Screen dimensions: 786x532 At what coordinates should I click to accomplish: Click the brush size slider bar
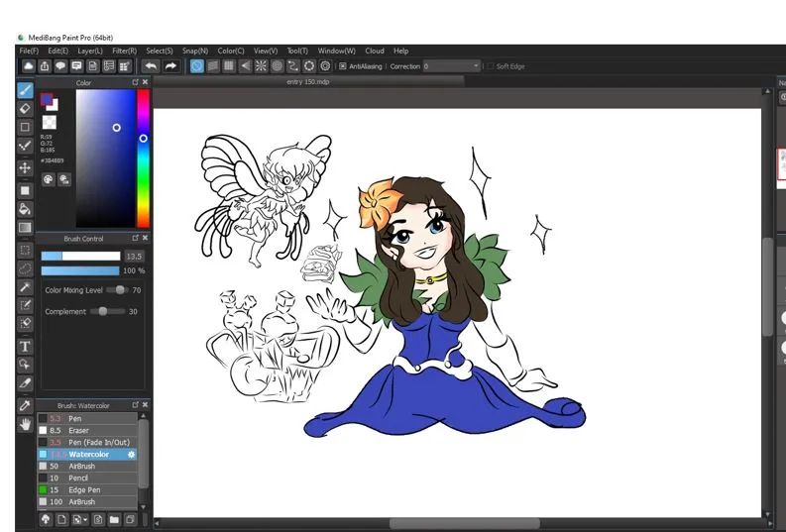(80, 256)
